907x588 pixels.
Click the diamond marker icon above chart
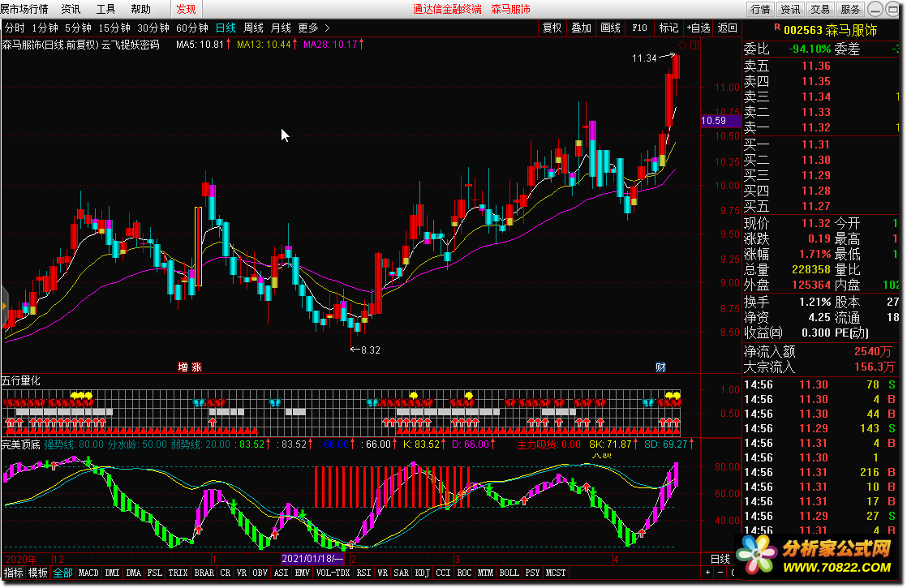point(683,45)
